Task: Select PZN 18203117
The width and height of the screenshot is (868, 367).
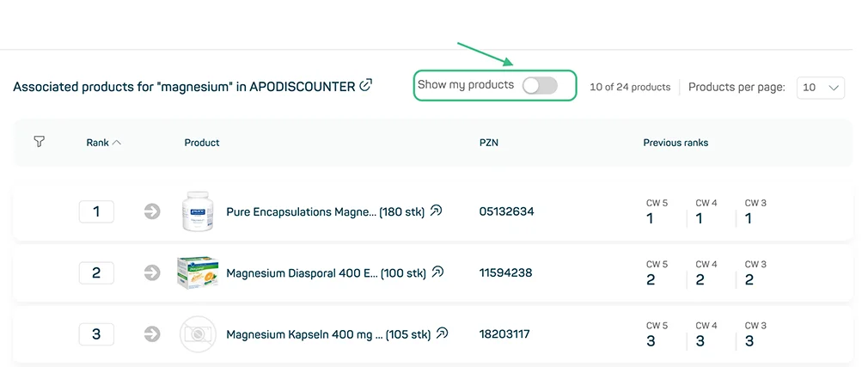Action: 504,334
